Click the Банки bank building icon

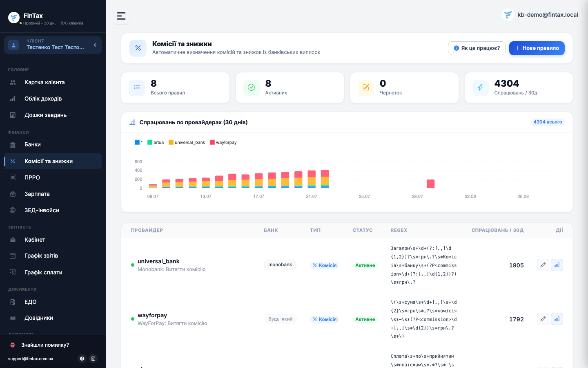pos(13,145)
